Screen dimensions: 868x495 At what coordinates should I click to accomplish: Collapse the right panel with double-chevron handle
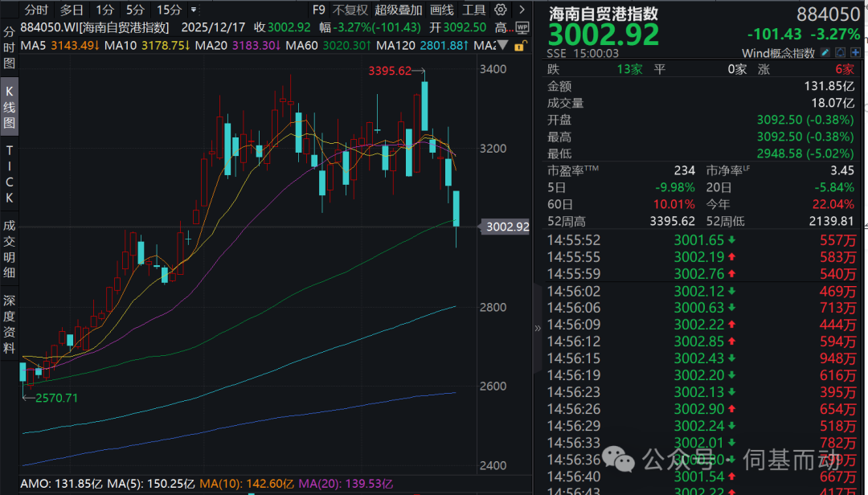tap(537, 328)
